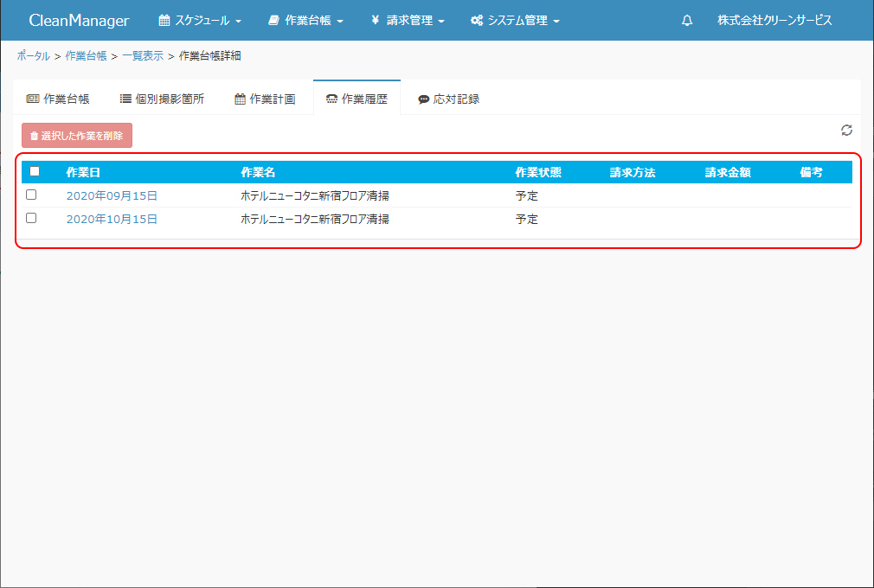Open the スケジュール dropdown menu
Screen dimensions: 874x588
click(x=200, y=21)
